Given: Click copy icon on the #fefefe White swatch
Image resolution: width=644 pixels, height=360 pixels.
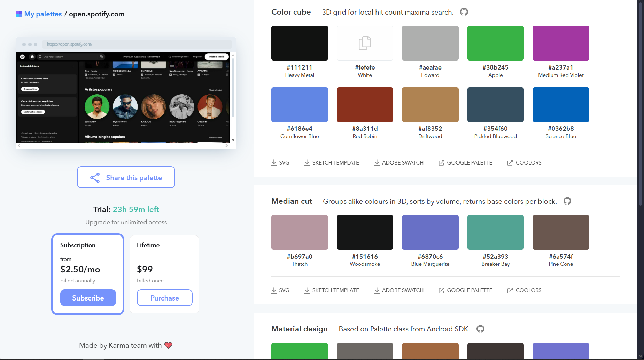Looking at the screenshot, I should (365, 43).
